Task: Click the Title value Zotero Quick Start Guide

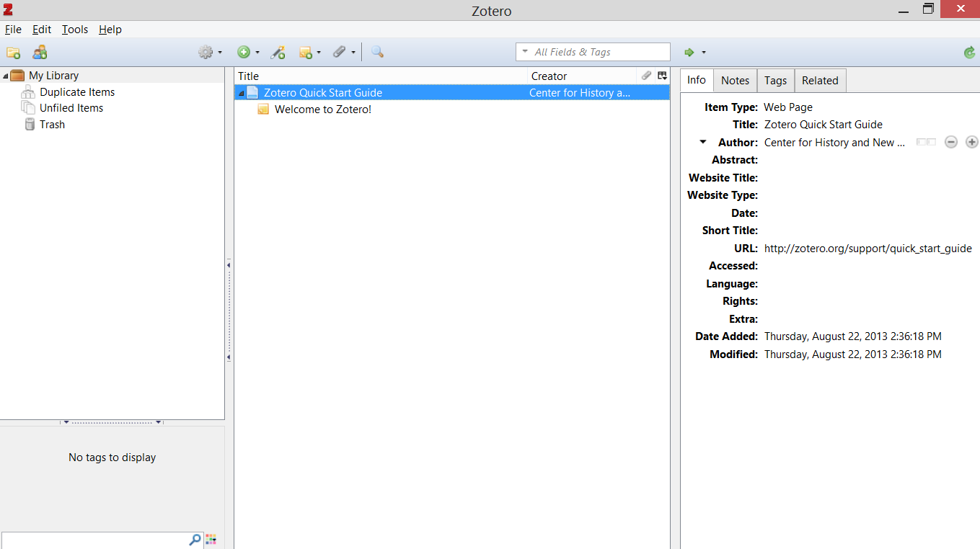Action: pyautogui.click(x=824, y=125)
